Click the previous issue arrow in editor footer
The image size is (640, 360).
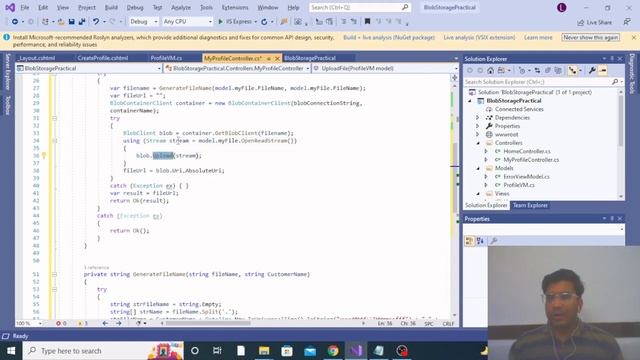coord(105,323)
